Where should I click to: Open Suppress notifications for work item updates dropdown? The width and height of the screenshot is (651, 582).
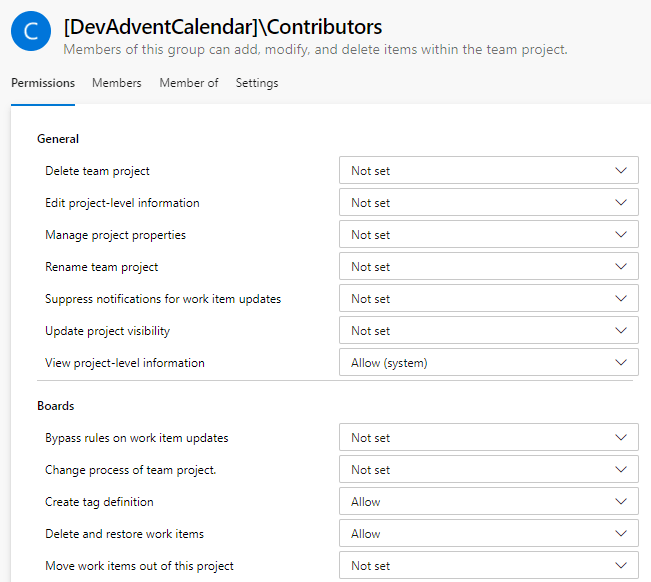[x=488, y=299]
